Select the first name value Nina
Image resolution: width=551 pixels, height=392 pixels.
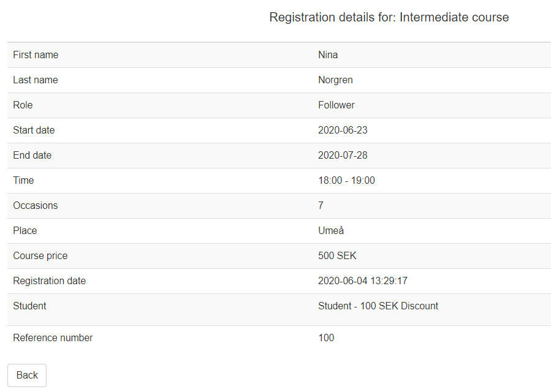click(328, 55)
